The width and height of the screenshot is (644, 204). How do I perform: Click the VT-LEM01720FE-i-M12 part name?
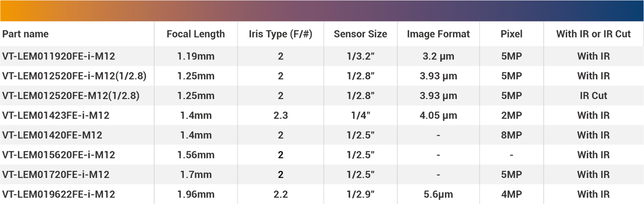coord(56,174)
